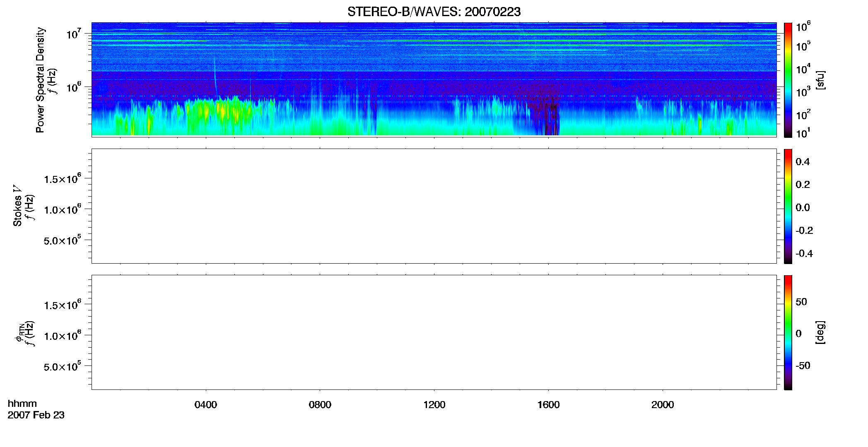
Task: Click the 1600 time tick label
Action: coord(549,405)
